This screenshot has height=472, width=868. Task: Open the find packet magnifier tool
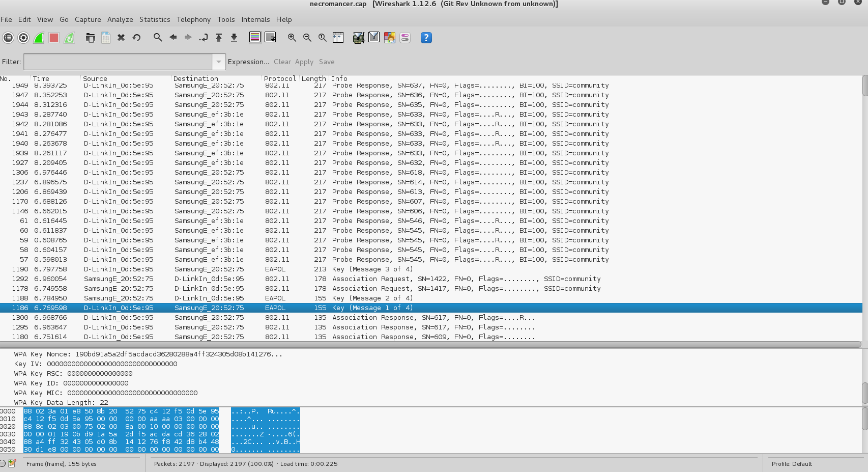click(x=158, y=38)
